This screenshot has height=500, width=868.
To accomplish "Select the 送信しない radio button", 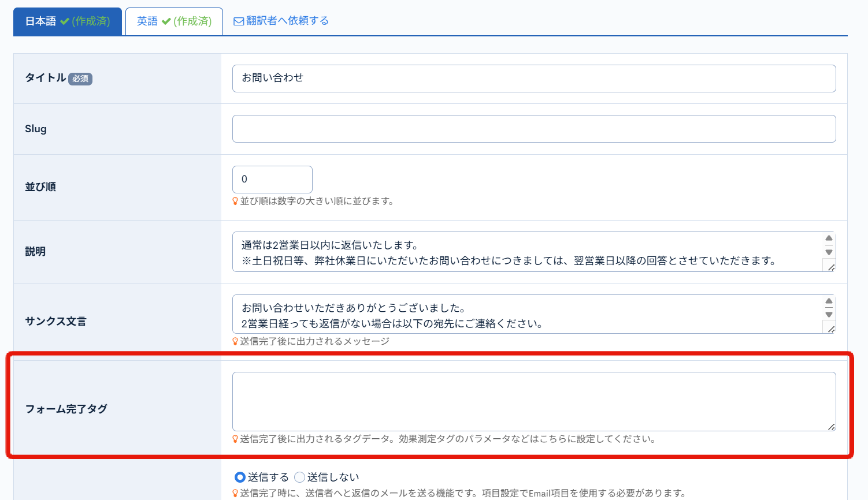I will [299, 477].
